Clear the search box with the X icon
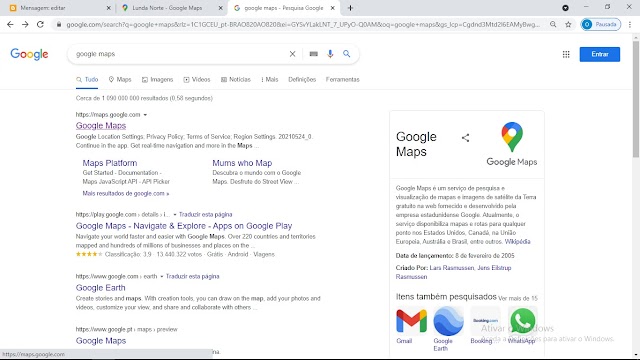 pyautogui.click(x=292, y=54)
